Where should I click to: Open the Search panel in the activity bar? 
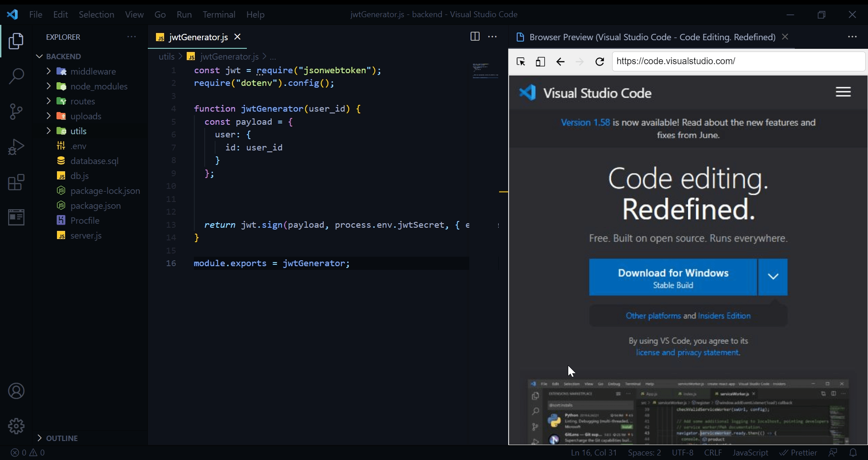[16, 76]
